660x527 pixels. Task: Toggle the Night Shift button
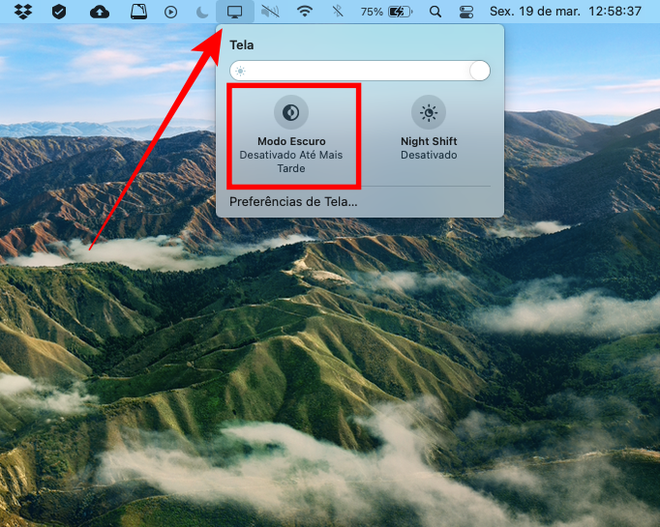(x=428, y=112)
